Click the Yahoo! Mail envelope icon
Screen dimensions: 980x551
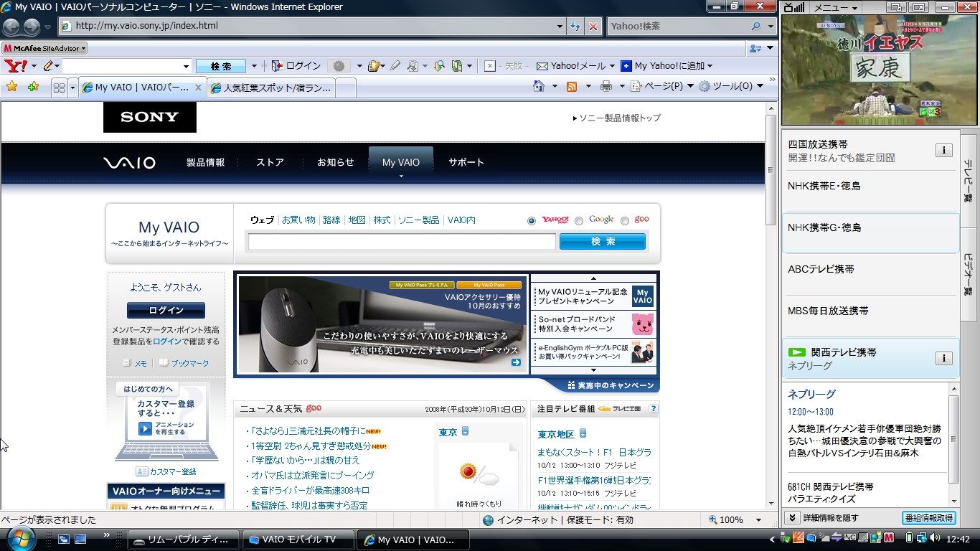[x=542, y=66]
